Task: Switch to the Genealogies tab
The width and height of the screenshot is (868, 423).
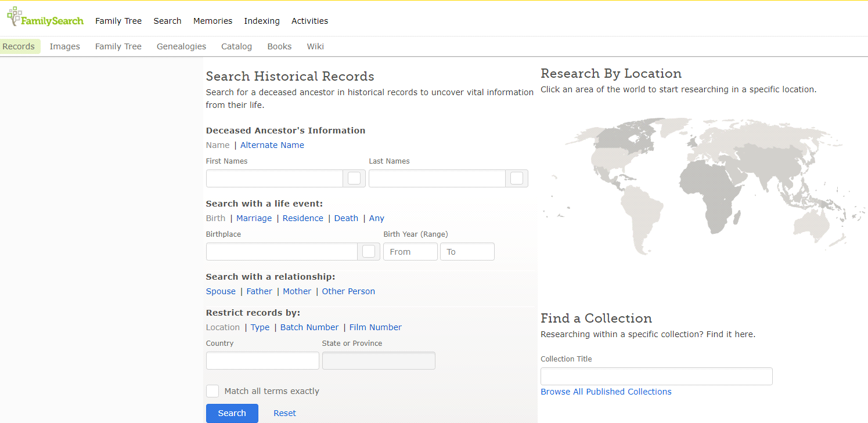Action: click(x=181, y=46)
